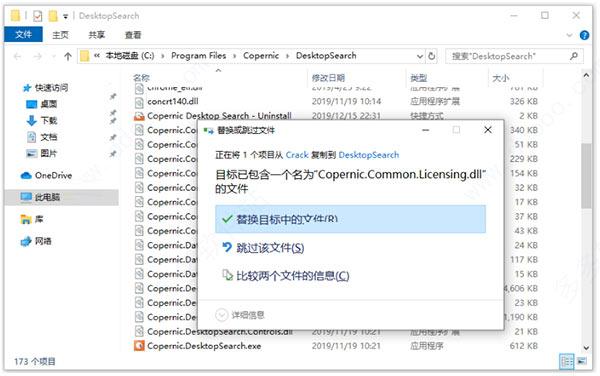This screenshot has width=600, height=376.
Task: Select the concrt140.dll file
Action: (x=173, y=101)
